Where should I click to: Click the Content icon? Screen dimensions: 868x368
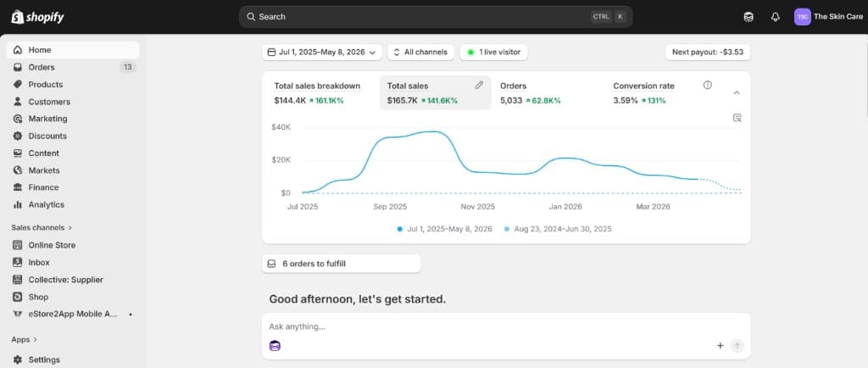pyautogui.click(x=18, y=153)
